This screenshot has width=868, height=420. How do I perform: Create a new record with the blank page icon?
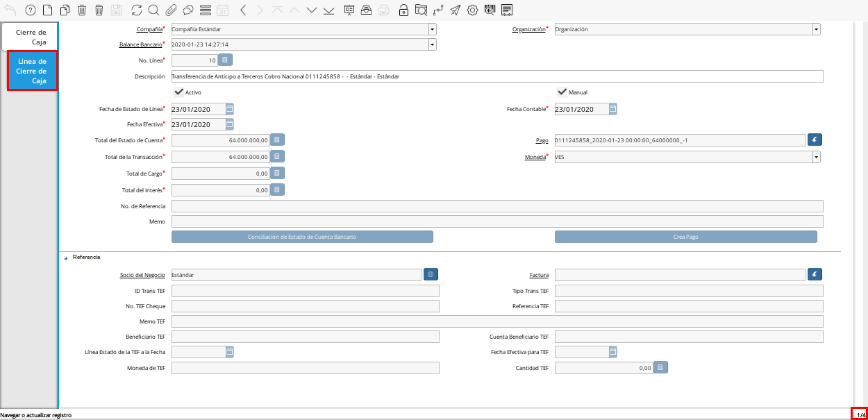(x=47, y=10)
